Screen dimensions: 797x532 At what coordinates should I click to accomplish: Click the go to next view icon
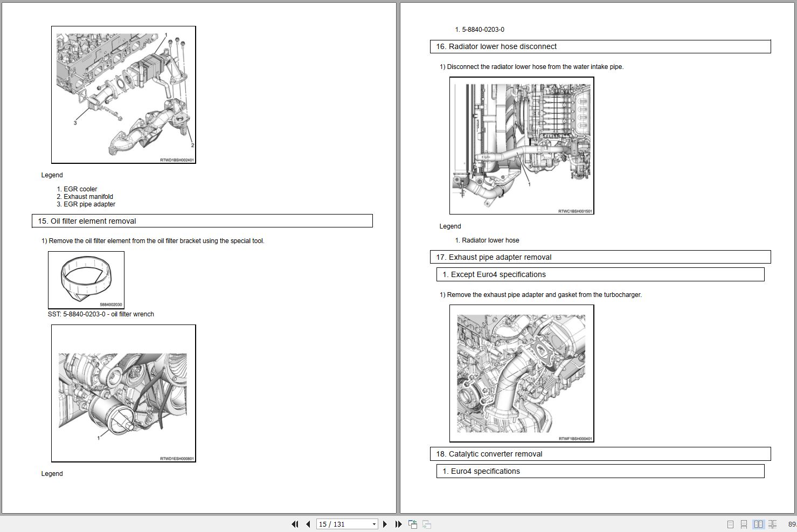(426, 524)
